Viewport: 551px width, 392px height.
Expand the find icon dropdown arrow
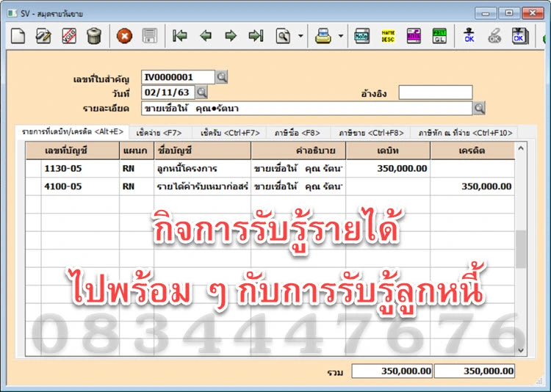point(300,36)
